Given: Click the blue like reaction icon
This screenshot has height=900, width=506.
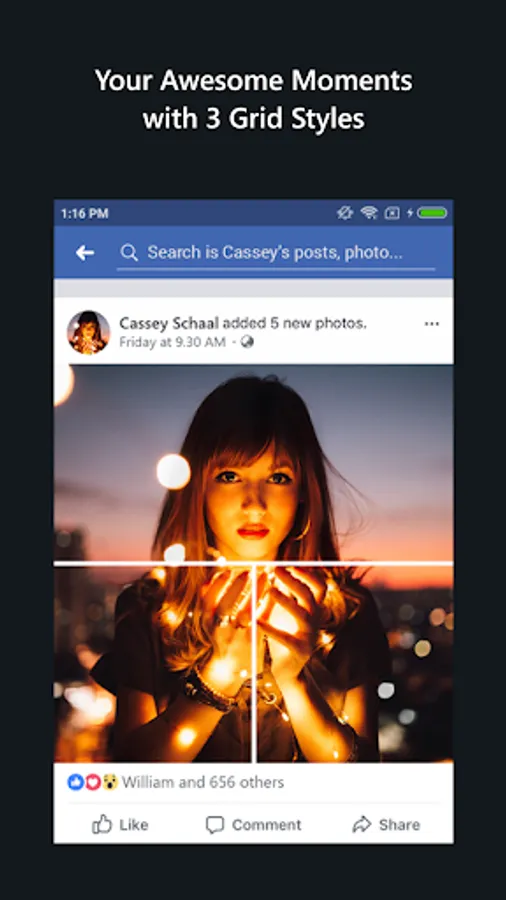Looking at the screenshot, I should click(76, 782).
